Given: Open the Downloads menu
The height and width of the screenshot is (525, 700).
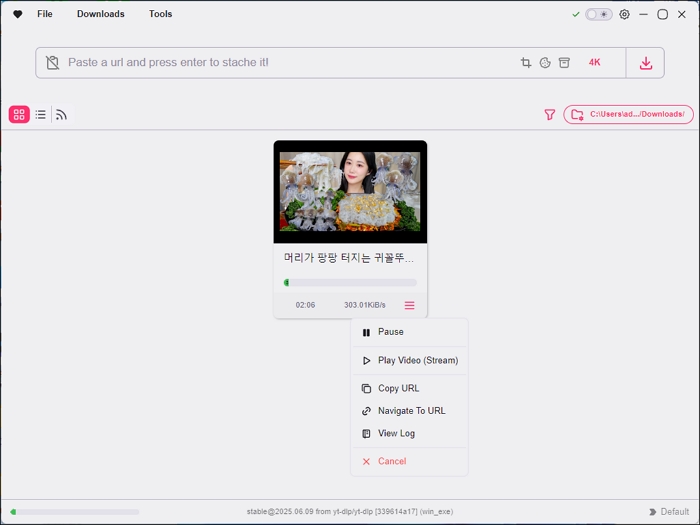Looking at the screenshot, I should 100,14.
